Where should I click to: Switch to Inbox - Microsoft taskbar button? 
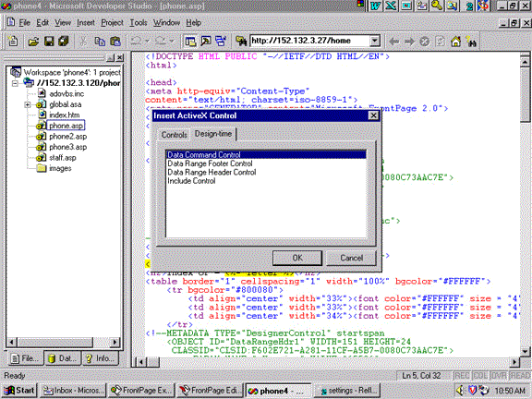73,391
